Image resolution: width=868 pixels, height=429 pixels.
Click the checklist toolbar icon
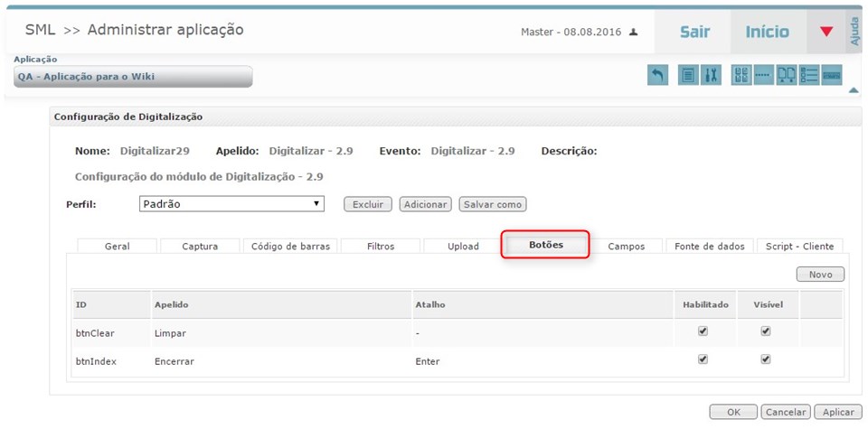808,76
